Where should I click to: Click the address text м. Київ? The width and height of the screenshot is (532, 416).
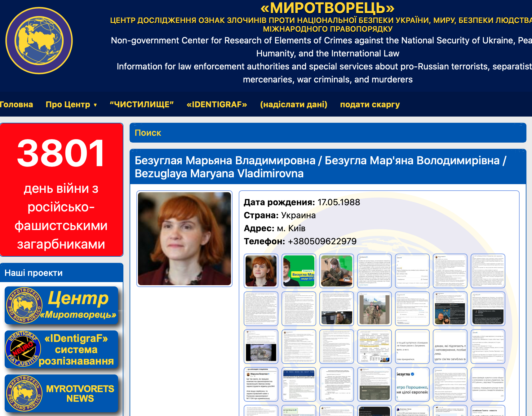click(291, 228)
